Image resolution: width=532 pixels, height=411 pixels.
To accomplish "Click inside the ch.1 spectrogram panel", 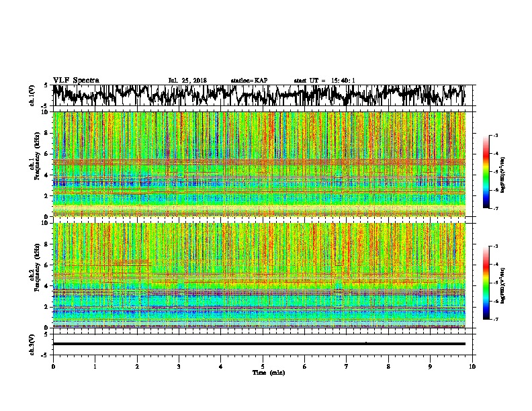I will coord(259,164).
